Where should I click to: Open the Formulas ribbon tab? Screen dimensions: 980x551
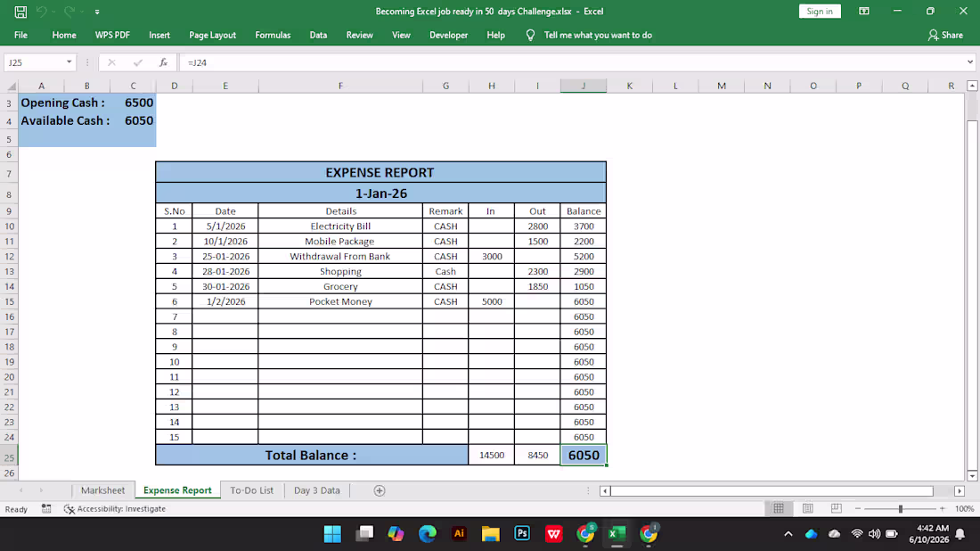point(273,35)
